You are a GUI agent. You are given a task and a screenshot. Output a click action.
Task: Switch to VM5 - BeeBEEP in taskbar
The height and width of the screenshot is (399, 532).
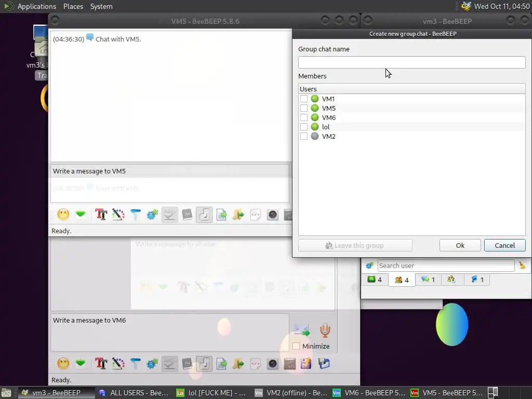coord(446,393)
